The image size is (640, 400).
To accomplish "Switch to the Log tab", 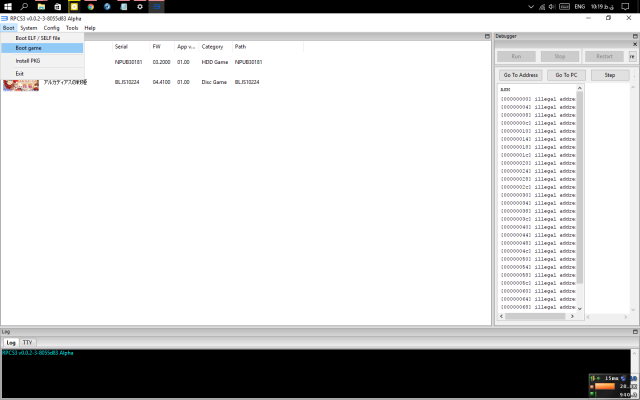I will (x=10, y=342).
